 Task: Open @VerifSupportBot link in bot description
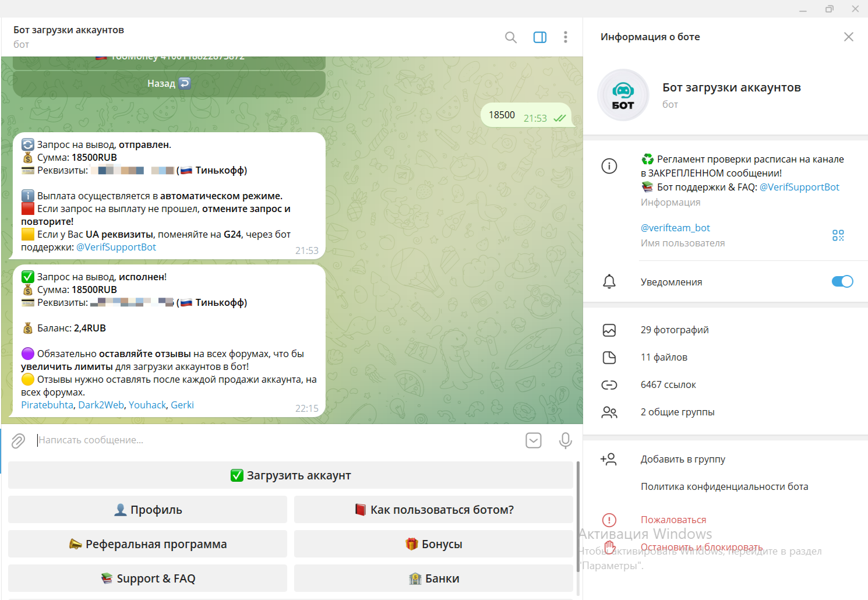click(x=799, y=187)
